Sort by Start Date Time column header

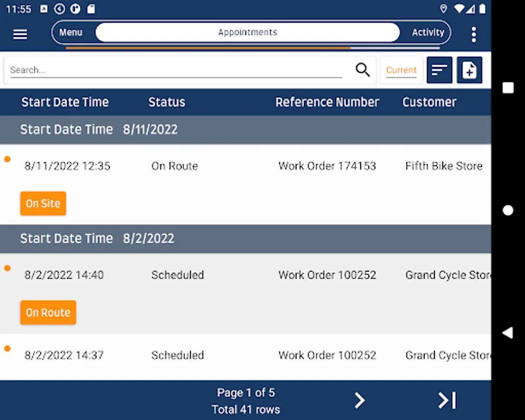tap(65, 102)
